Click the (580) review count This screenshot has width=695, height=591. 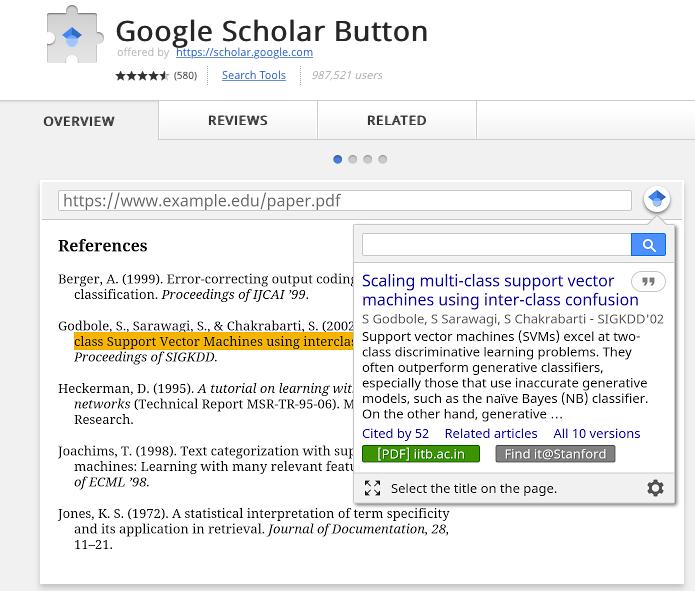(185, 76)
